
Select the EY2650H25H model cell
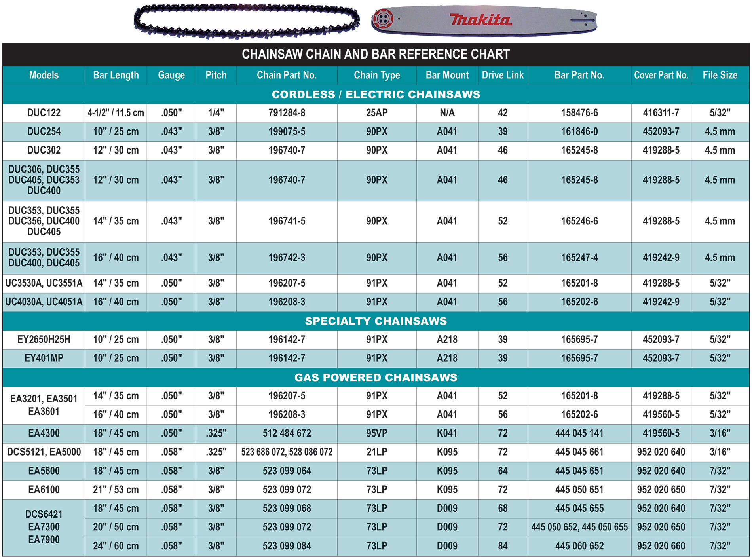pos(44,340)
